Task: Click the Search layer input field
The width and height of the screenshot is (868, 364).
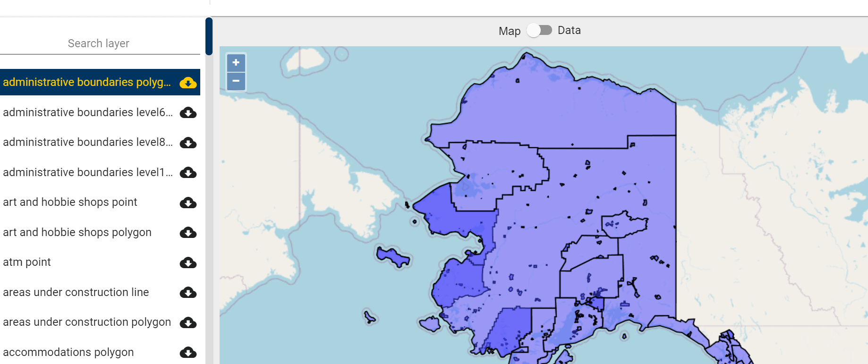Action: (x=100, y=43)
